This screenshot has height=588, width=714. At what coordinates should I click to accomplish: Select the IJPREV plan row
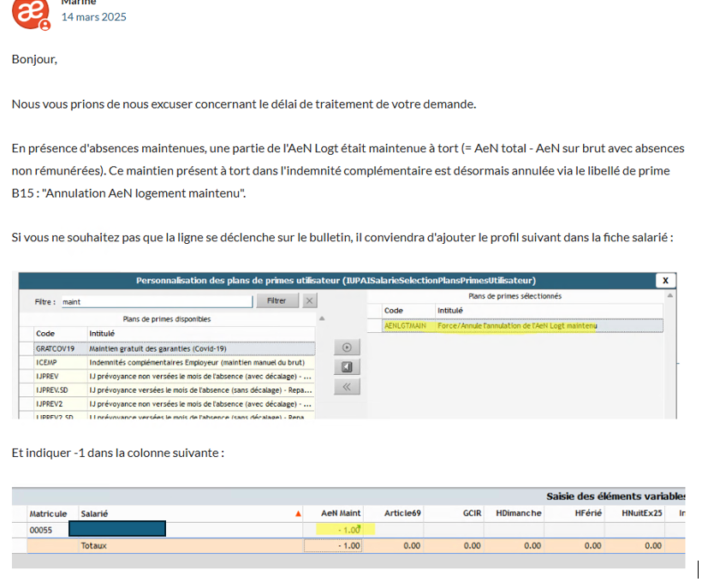167,377
